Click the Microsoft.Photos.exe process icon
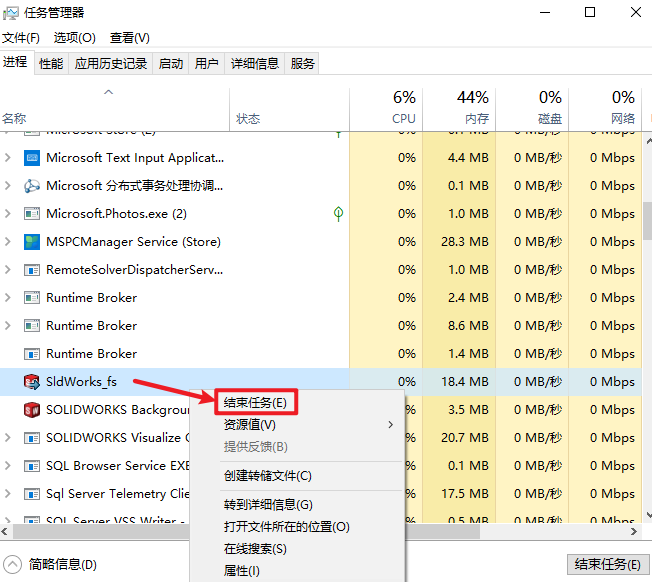652x582 pixels. (31, 213)
